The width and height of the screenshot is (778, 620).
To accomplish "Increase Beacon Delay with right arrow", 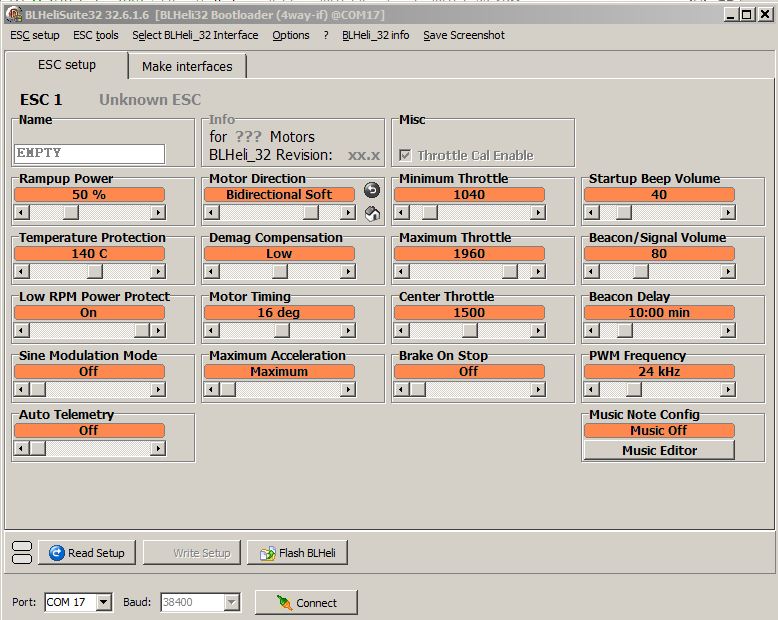I will click(728, 330).
